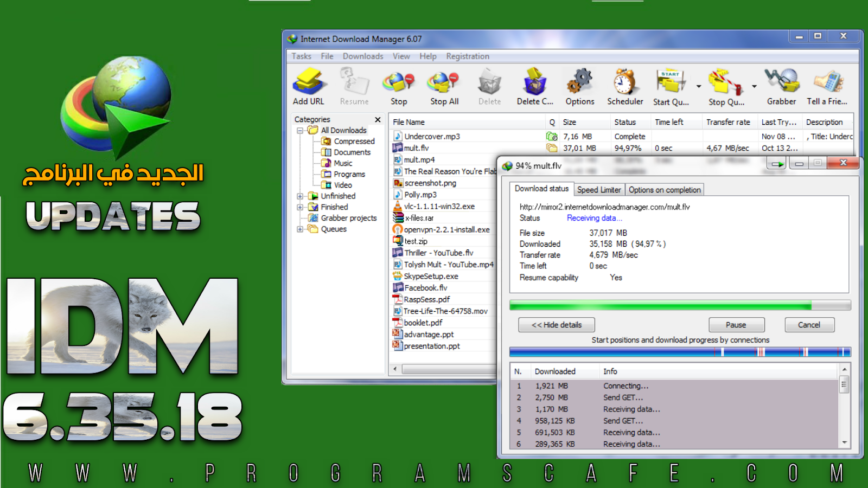
Task: Select the Video category
Action: pos(337,185)
